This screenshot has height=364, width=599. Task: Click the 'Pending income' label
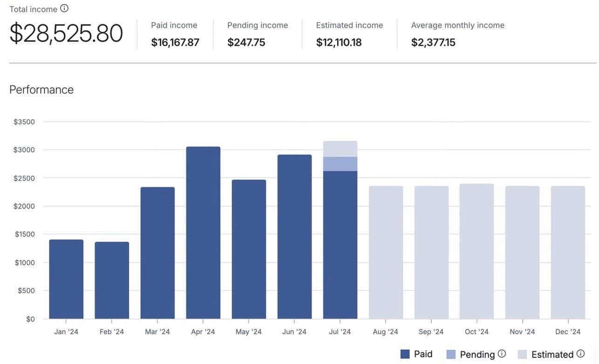point(258,25)
